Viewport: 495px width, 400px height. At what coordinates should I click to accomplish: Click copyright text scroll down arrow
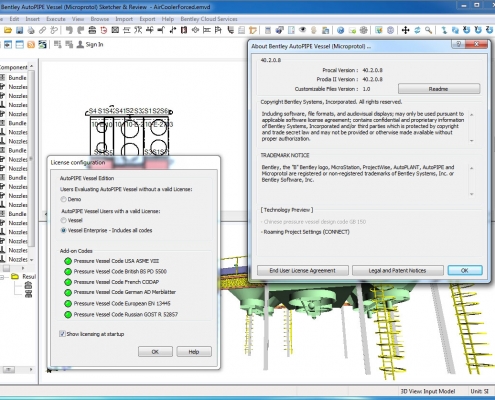[x=472, y=141]
